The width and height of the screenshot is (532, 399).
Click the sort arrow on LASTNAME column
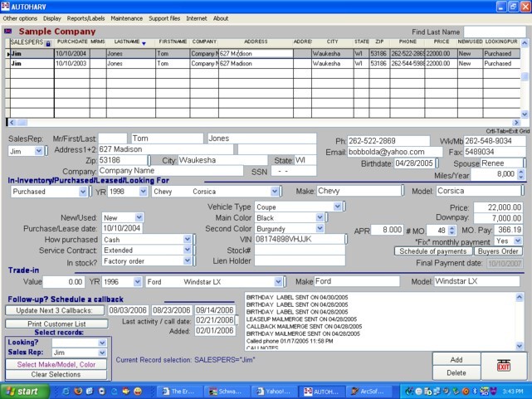(x=144, y=42)
